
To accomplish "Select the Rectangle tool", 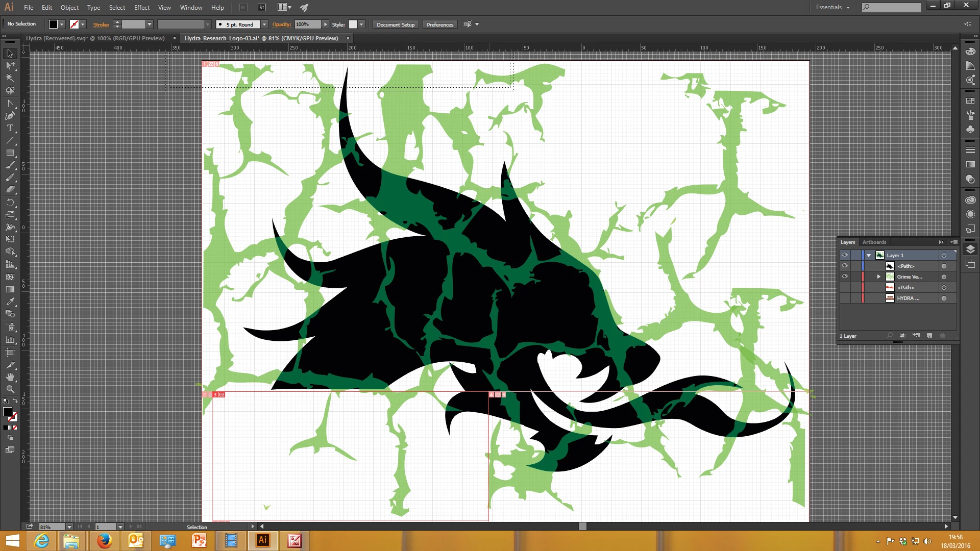I will click(10, 153).
